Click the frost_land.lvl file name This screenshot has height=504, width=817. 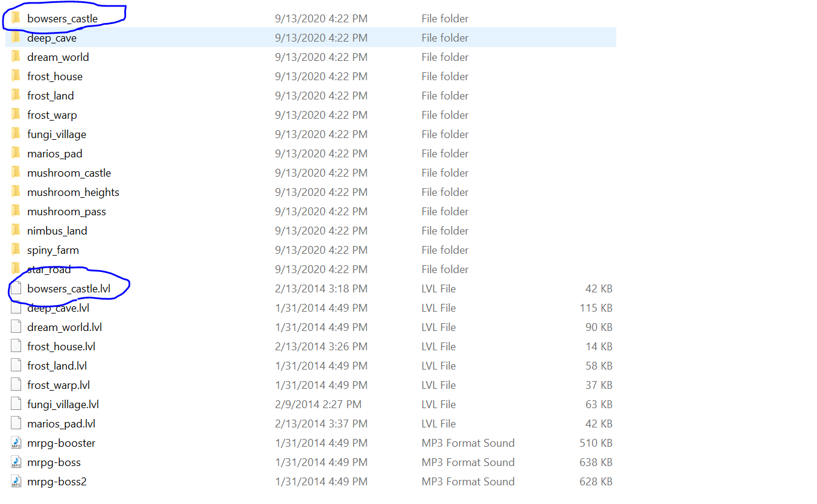pyautogui.click(x=57, y=366)
